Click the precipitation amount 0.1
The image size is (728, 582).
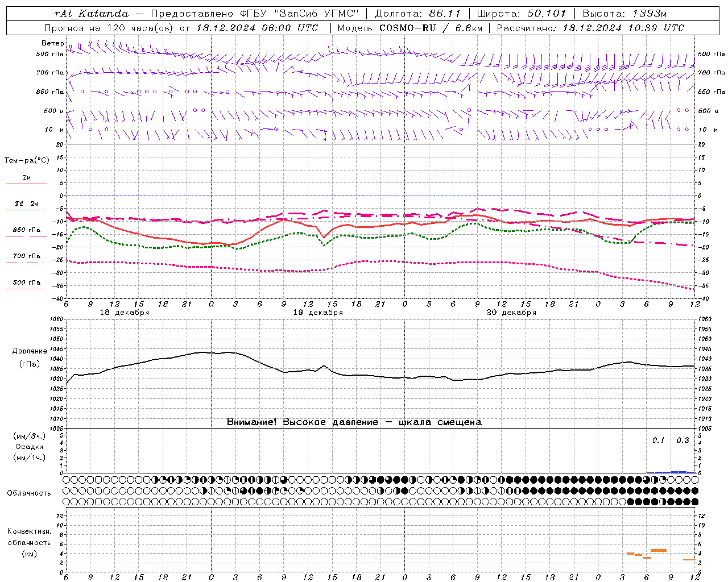pos(658,440)
